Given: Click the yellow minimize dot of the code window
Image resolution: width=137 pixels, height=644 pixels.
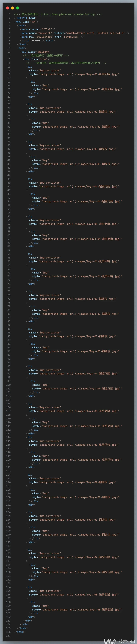Looking at the screenshot, I should coord(13,8).
